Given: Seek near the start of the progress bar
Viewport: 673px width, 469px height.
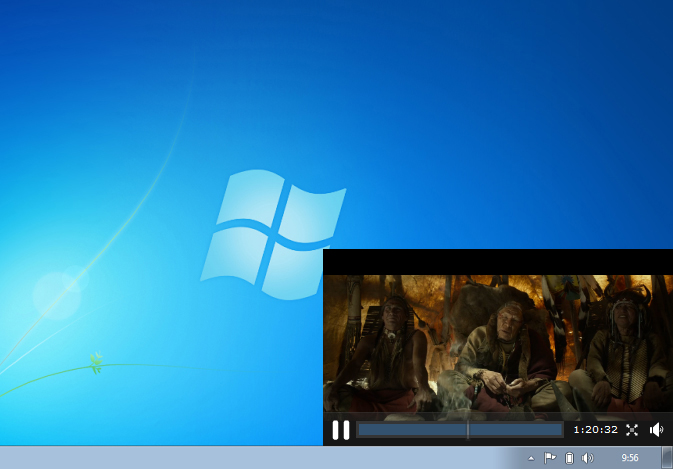Looking at the screenshot, I should click(x=363, y=430).
